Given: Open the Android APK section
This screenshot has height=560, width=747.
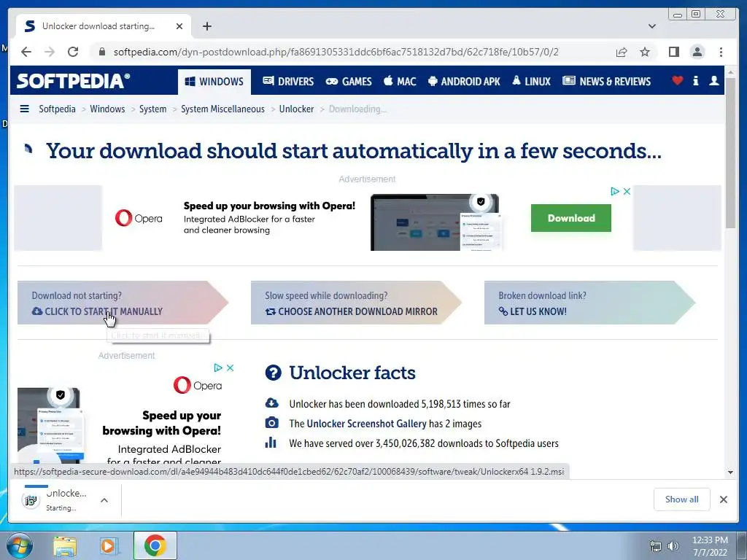Looking at the screenshot, I should coord(464,82).
